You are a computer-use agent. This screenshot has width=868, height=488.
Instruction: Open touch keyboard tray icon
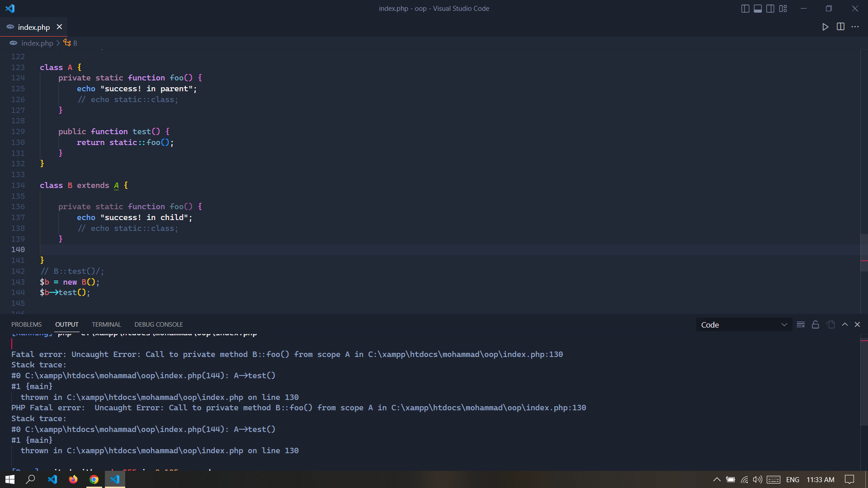[x=774, y=479]
